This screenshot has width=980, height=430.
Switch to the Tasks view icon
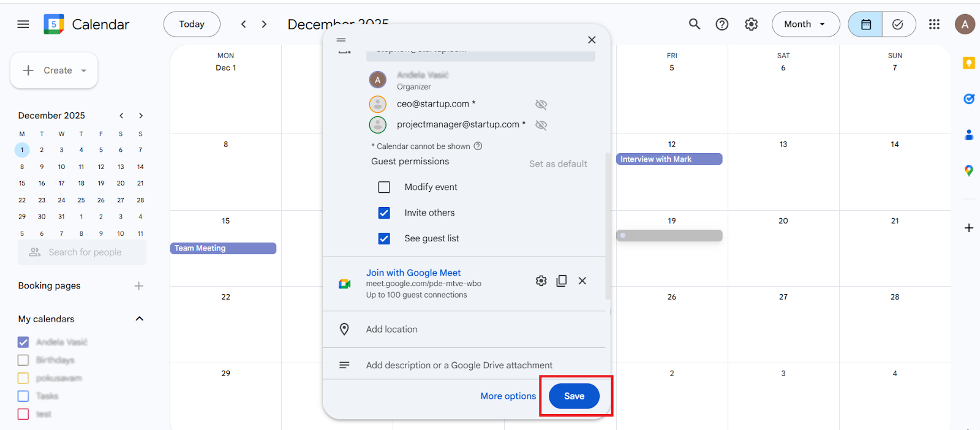(898, 25)
